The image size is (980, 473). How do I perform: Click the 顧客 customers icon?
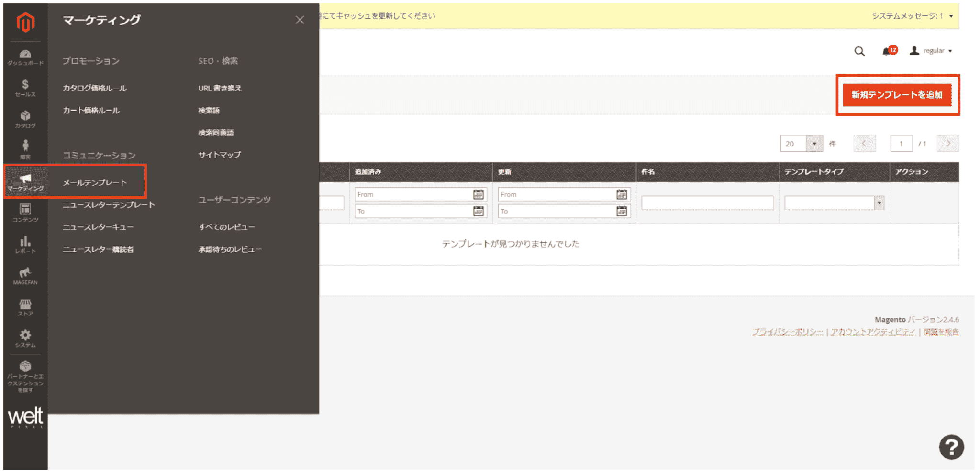25,148
